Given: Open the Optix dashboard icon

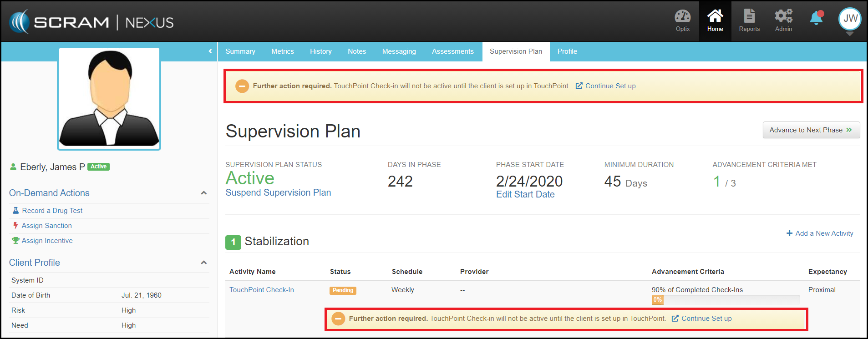Looking at the screenshot, I should pos(682,21).
